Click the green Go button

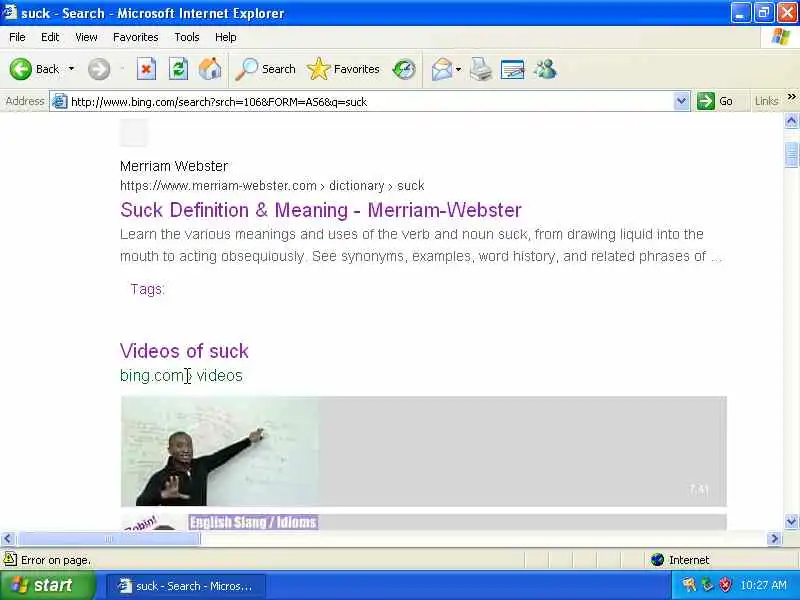(x=715, y=102)
